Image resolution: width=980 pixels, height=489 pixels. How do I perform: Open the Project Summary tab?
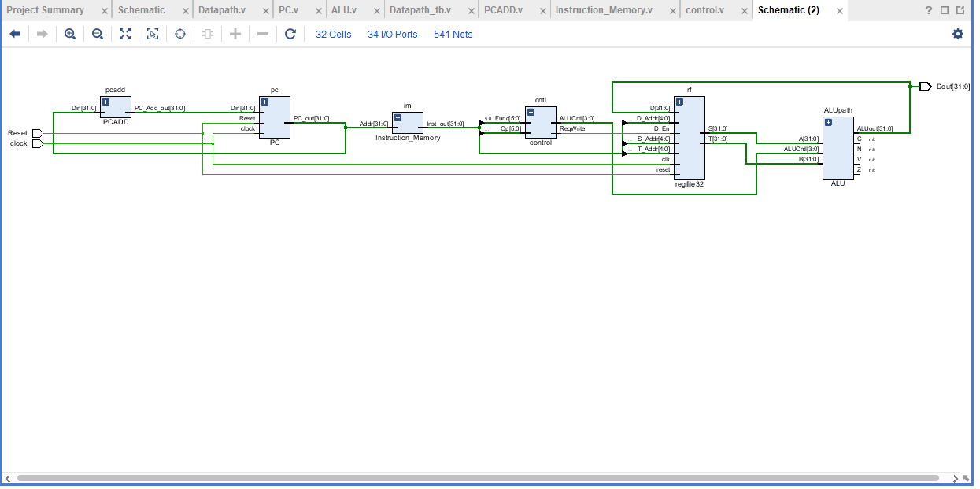click(45, 10)
